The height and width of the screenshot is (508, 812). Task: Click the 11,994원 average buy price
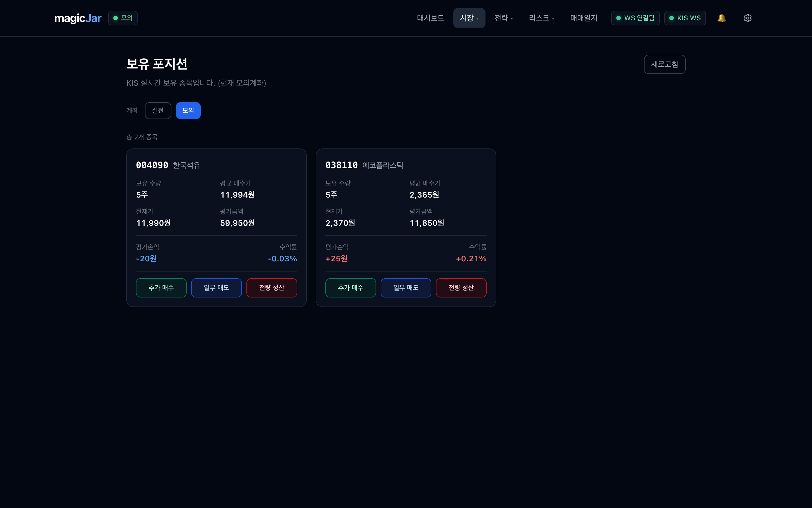(x=237, y=195)
